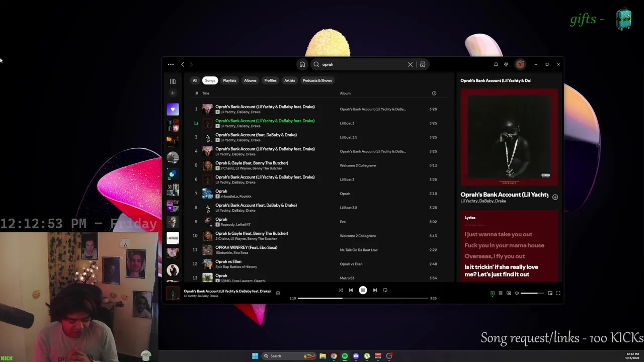
Task: Add to playlist from Now Playing panel
Action: pyautogui.click(x=555, y=197)
